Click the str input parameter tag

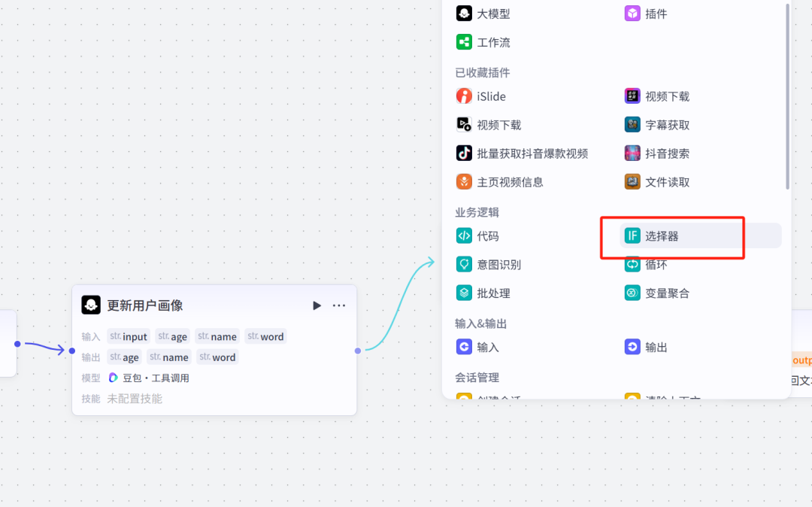pyautogui.click(x=128, y=336)
